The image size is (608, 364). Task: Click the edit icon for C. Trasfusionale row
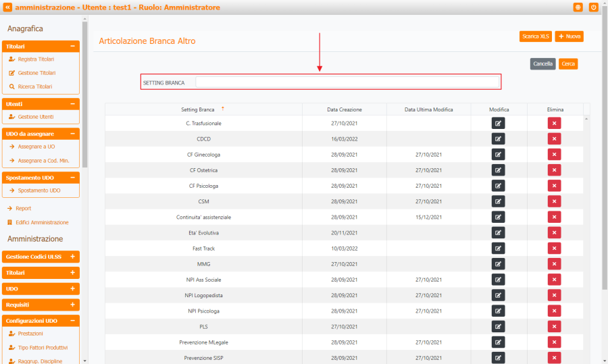click(498, 123)
